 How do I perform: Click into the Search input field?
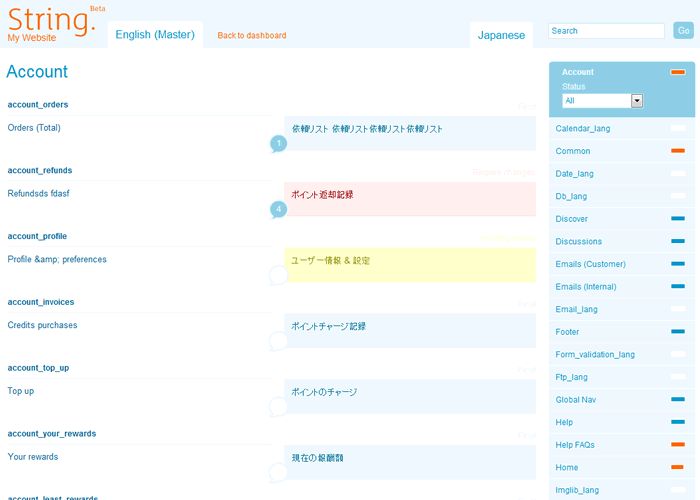pos(606,31)
